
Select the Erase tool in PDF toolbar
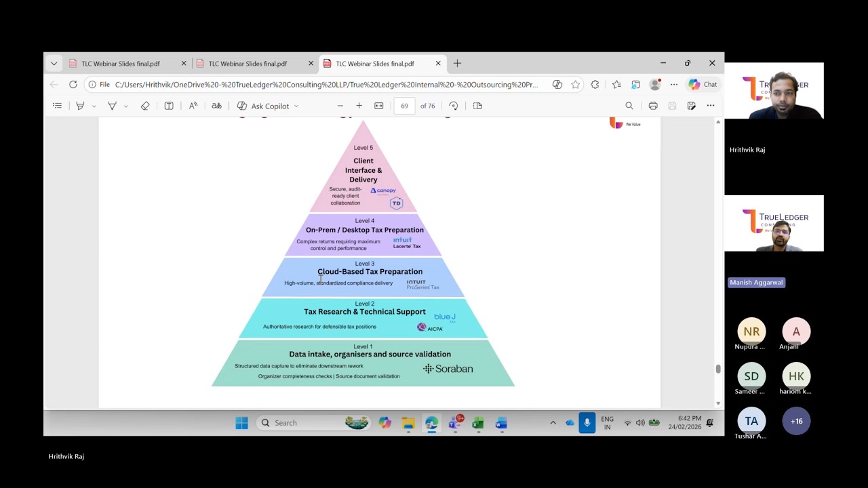(x=145, y=106)
